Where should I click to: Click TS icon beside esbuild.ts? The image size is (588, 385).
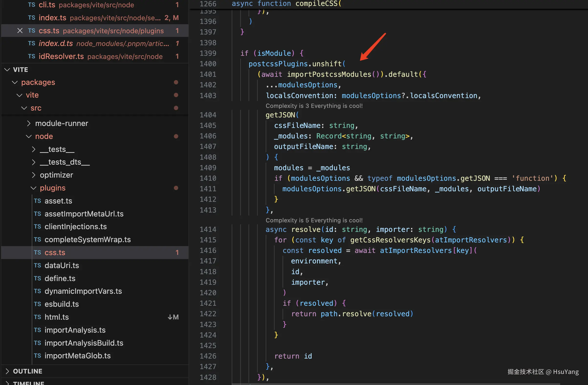coord(38,304)
